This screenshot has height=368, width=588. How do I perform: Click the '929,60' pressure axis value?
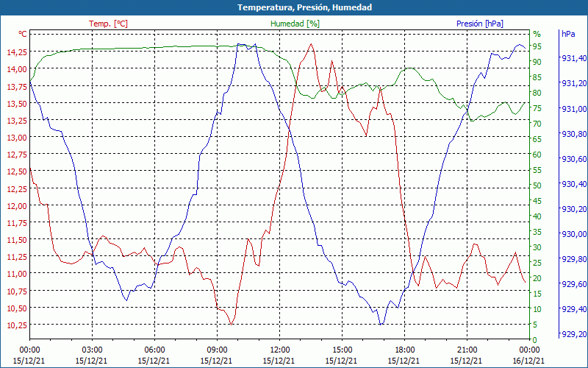pos(573,284)
